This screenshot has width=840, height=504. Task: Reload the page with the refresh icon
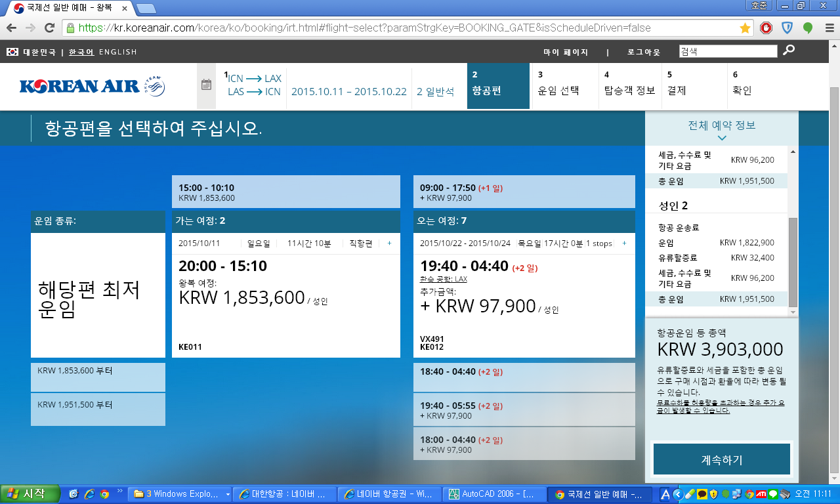coord(49,28)
